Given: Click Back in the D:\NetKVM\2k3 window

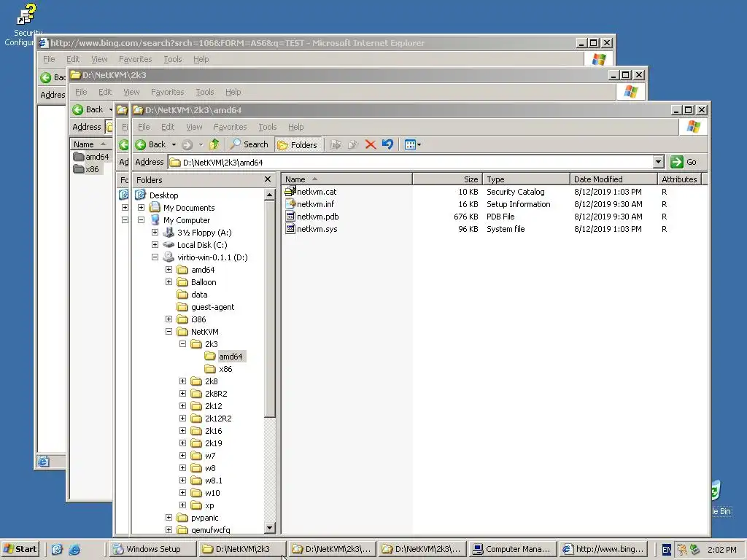Looking at the screenshot, I should 88,109.
